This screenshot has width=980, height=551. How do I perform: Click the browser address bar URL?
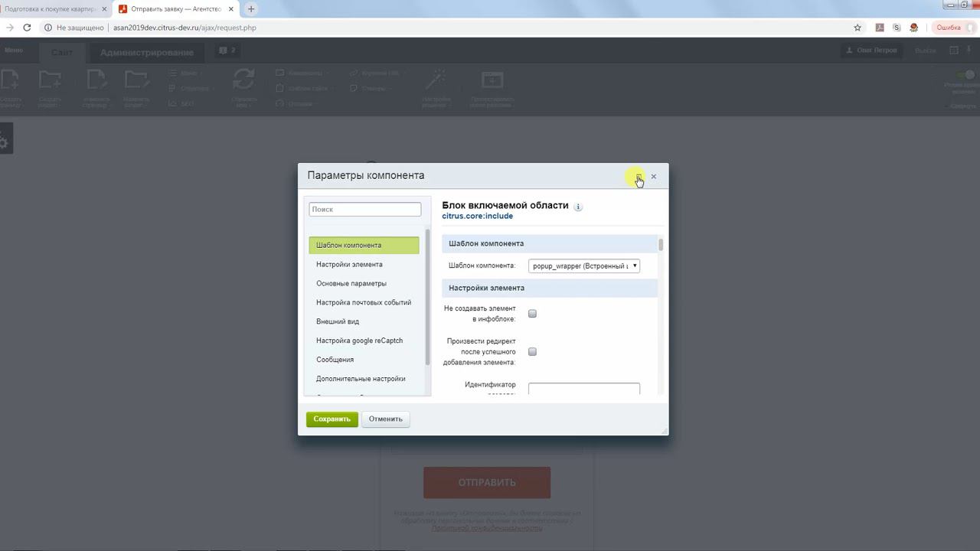(185, 28)
